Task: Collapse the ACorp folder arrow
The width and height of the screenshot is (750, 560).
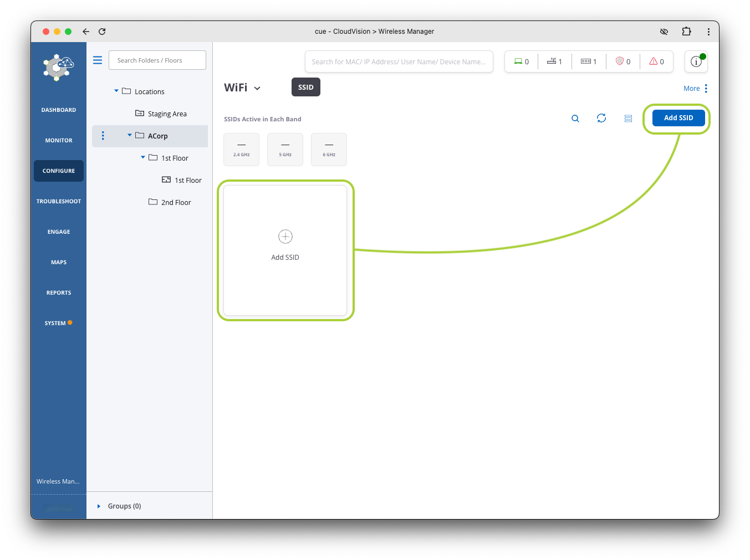Action: (x=130, y=135)
